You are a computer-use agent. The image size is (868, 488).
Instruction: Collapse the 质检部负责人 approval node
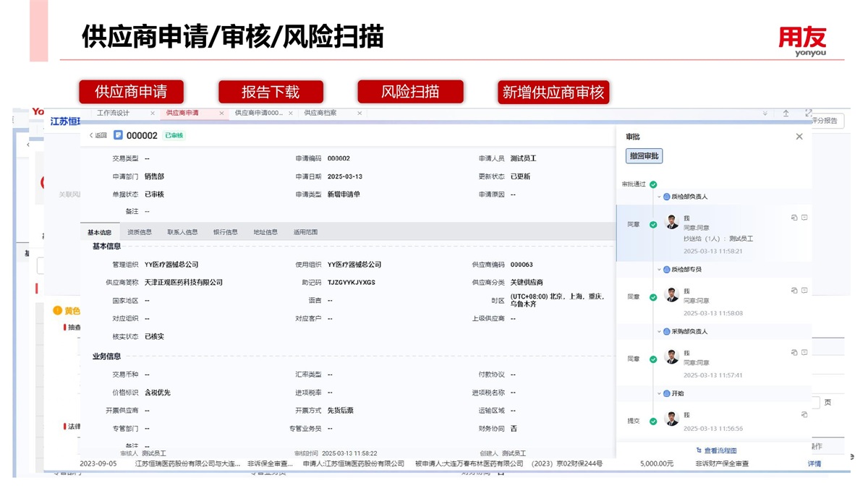pyautogui.click(x=659, y=197)
